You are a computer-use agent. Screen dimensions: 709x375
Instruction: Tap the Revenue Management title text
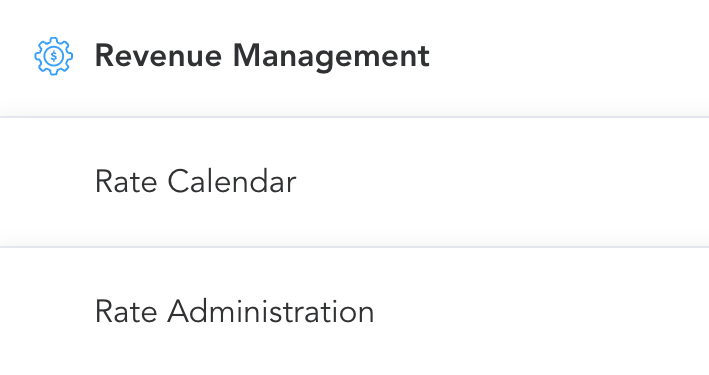pyautogui.click(x=262, y=56)
